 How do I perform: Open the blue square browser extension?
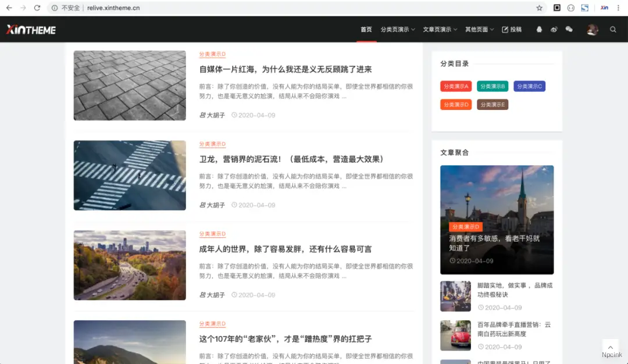585,8
